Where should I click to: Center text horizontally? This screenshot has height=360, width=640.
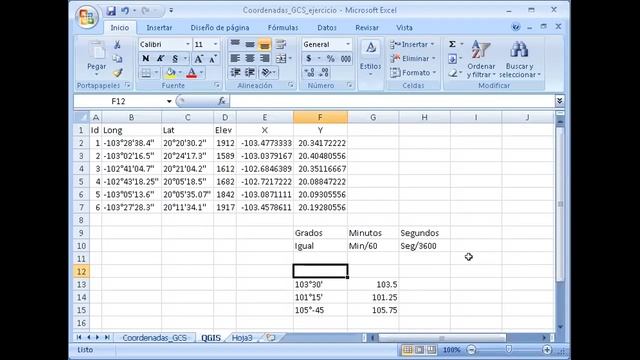click(250, 58)
